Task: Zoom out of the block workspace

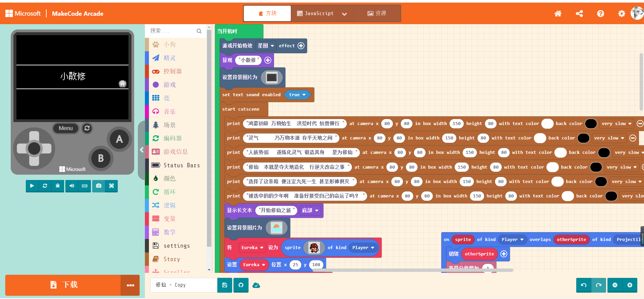Action: point(615,285)
